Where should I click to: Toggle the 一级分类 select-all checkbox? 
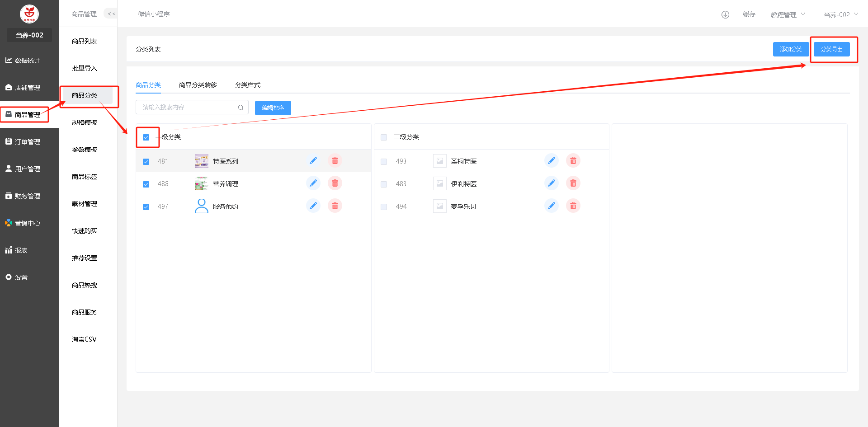146,137
